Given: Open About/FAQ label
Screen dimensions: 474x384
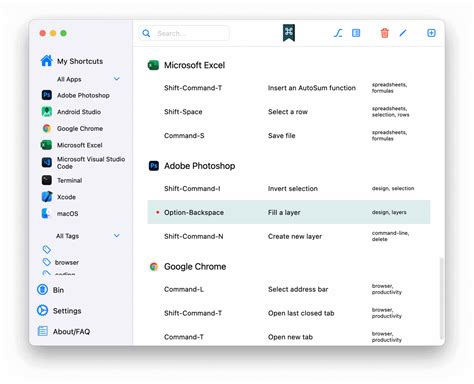Looking at the screenshot, I should (71, 332).
